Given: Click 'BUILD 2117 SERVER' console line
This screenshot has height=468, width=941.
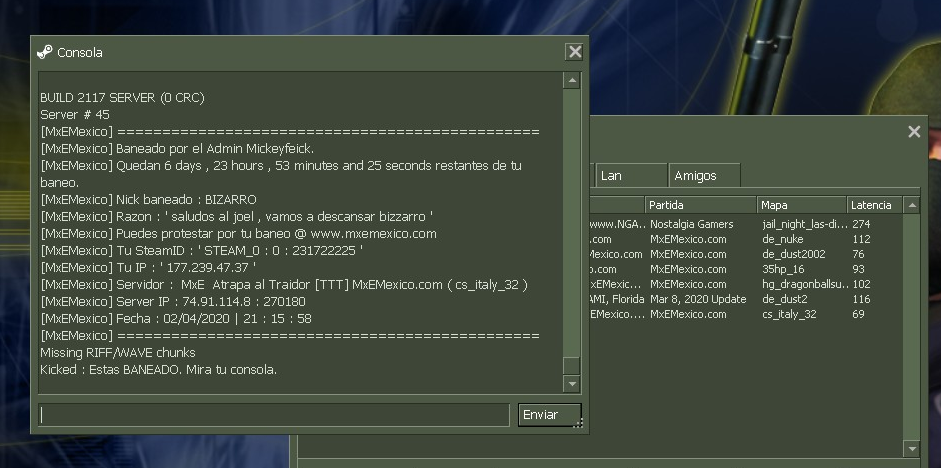Looking at the screenshot, I should point(122,98).
